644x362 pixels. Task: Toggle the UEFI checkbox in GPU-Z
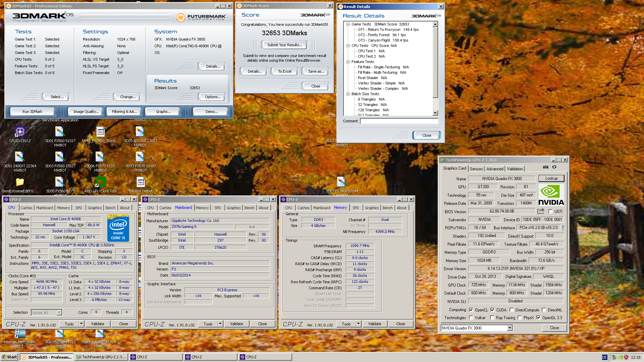click(x=550, y=211)
